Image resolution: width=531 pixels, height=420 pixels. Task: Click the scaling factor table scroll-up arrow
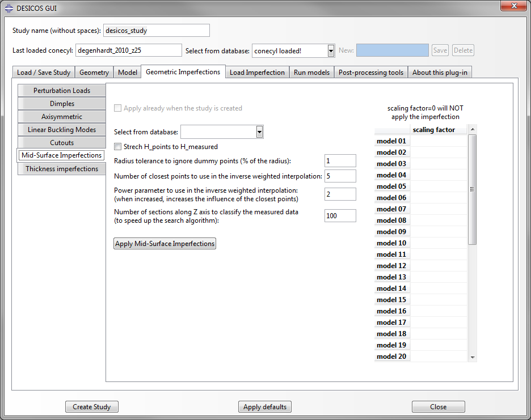[473, 130]
